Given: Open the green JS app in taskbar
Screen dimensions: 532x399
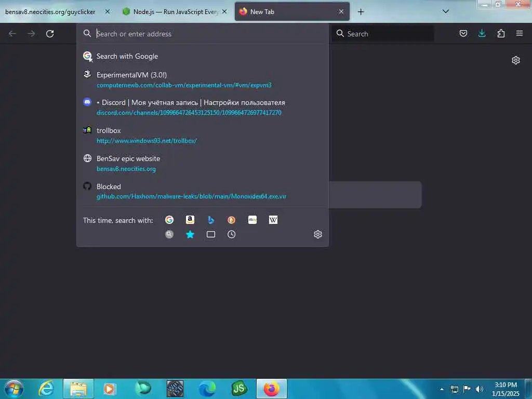Looking at the screenshot, I should click(x=239, y=389).
